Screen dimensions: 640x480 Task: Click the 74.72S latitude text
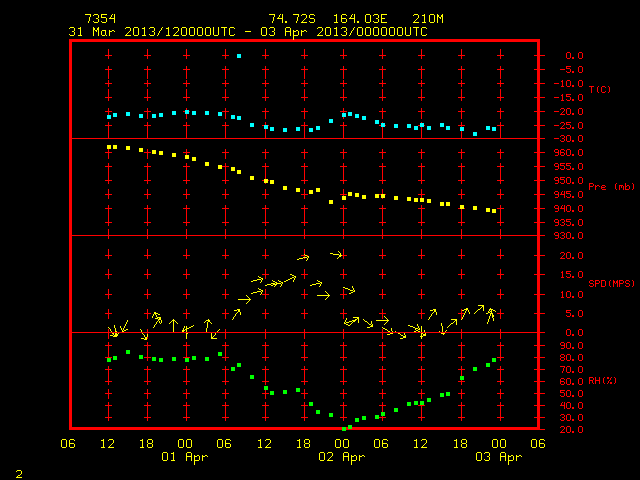(292, 19)
